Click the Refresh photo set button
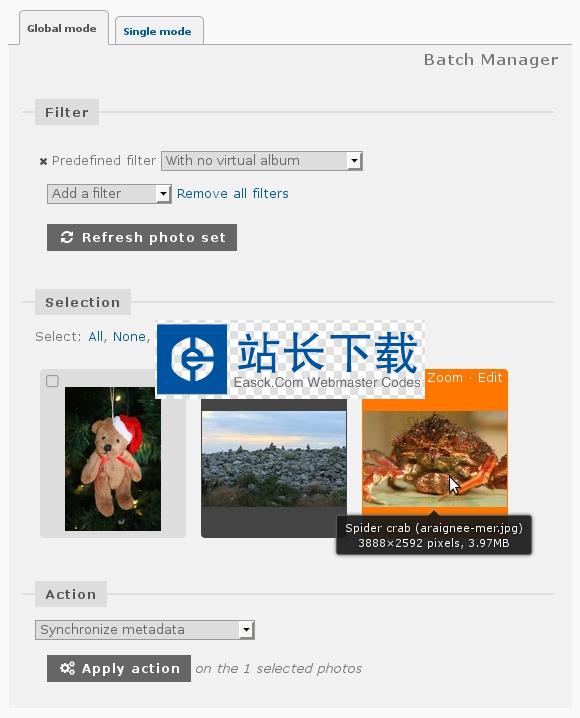The height and width of the screenshot is (718, 580). click(x=142, y=237)
